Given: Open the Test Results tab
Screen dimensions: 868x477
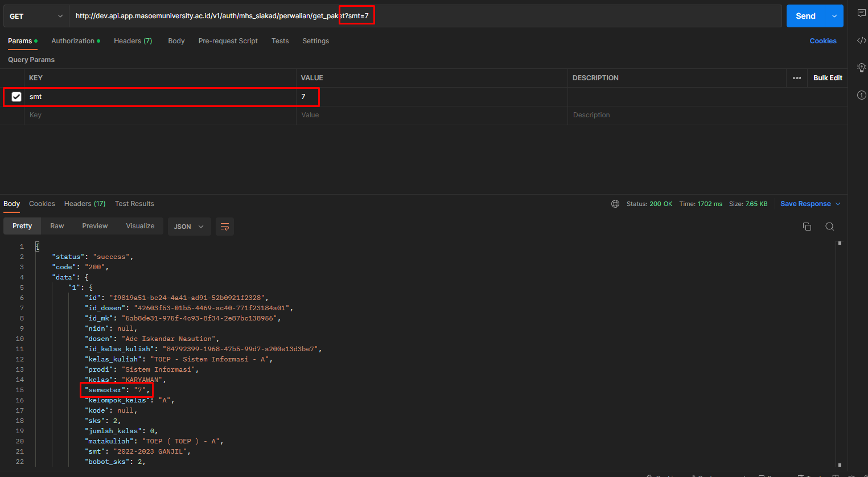Looking at the screenshot, I should tap(134, 204).
